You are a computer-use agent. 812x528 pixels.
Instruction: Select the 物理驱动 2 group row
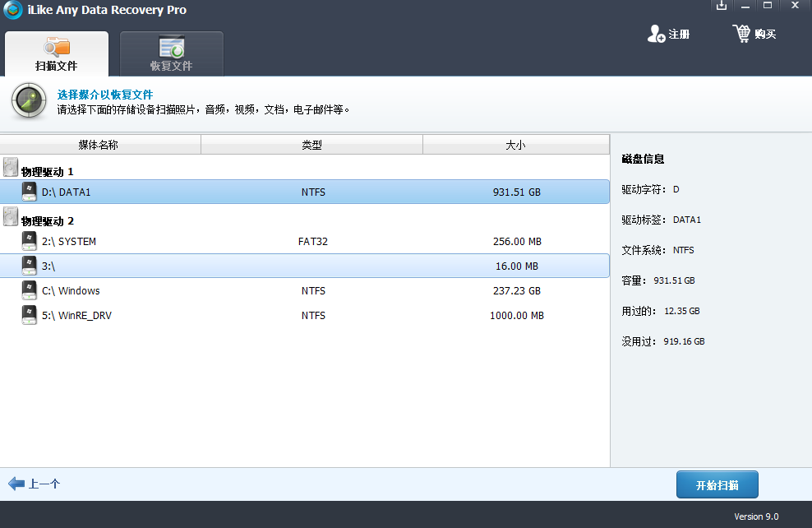pyautogui.click(x=48, y=221)
